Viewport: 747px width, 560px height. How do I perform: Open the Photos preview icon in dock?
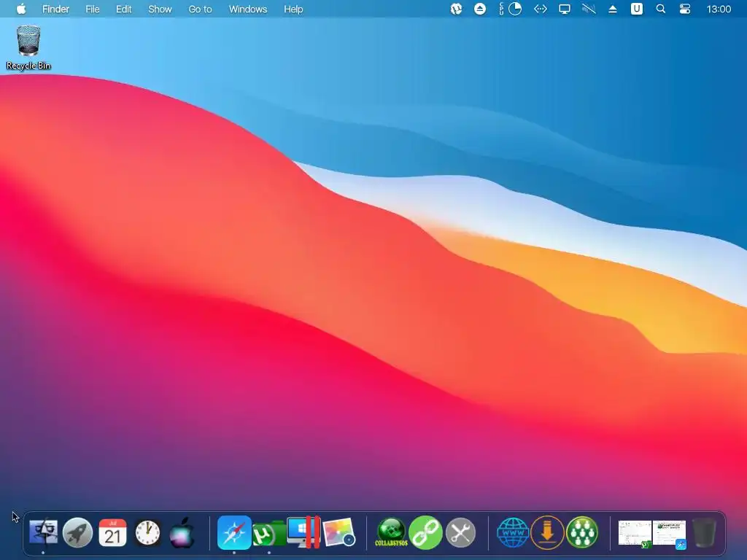pyautogui.click(x=338, y=532)
